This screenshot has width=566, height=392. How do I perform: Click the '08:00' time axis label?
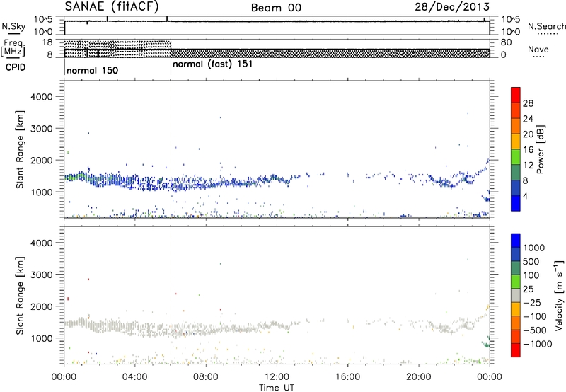(x=206, y=377)
